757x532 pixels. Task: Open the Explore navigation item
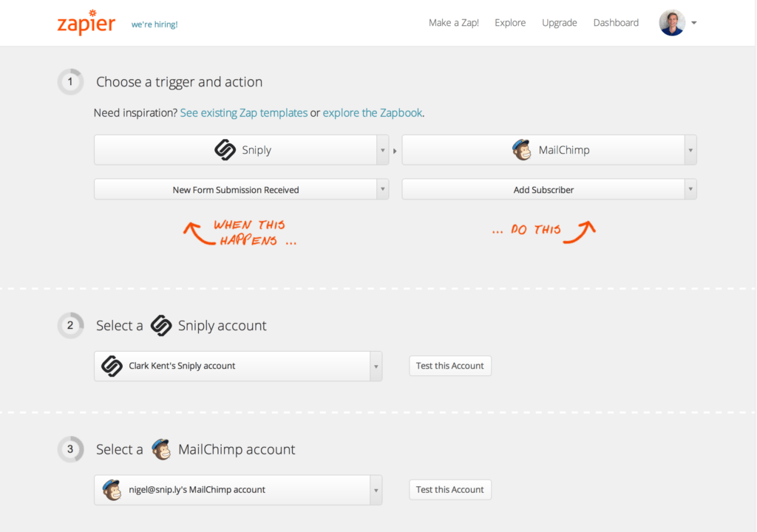click(x=510, y=23)
